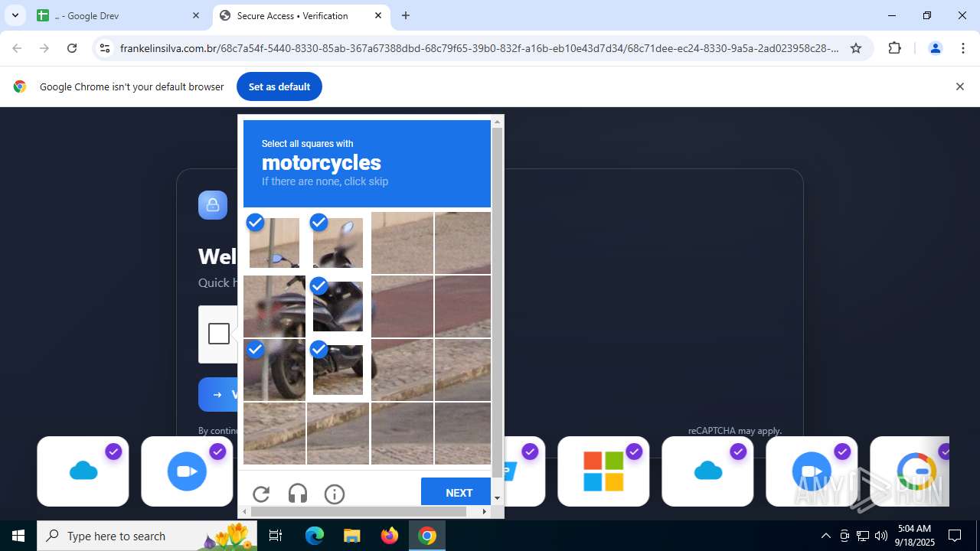
Task: Open the Microsoft logo card
Action: click(x=603, y=471)
